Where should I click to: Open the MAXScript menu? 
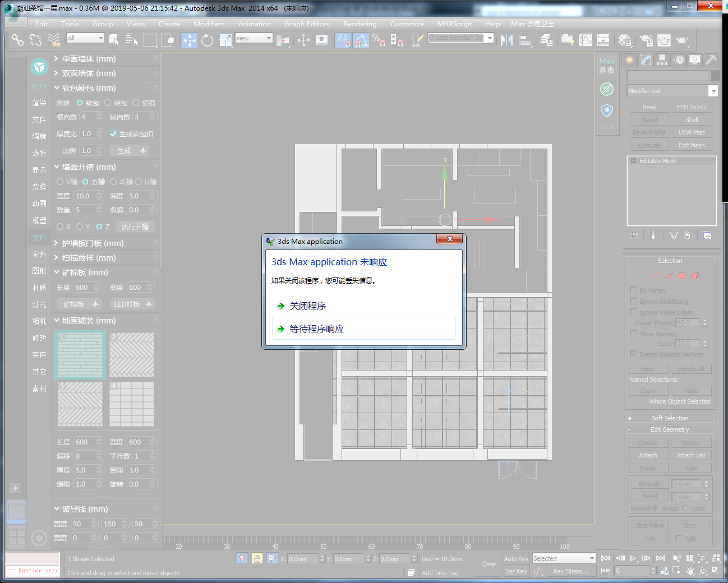pos(454,24)
